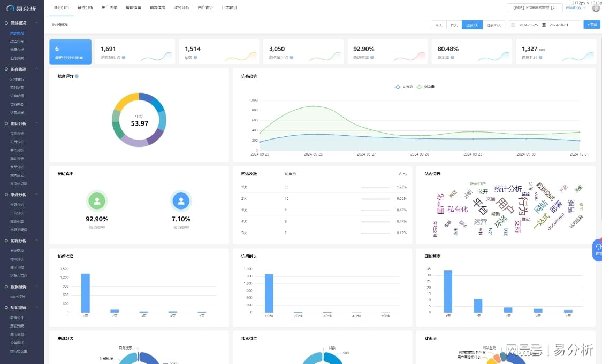Click the 53.97 score value
This screenshot has width=602, height=364.
139,123
